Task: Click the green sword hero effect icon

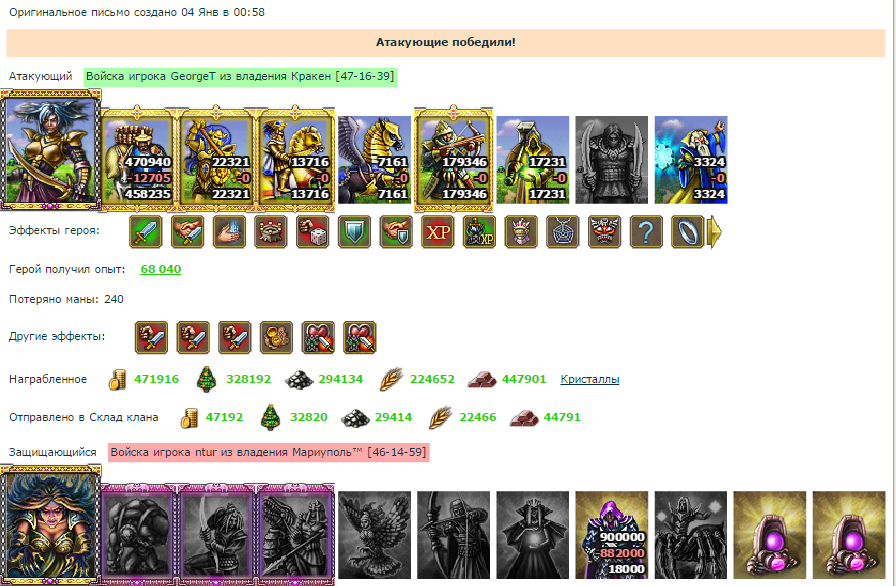Action: (x=146, y=231)
